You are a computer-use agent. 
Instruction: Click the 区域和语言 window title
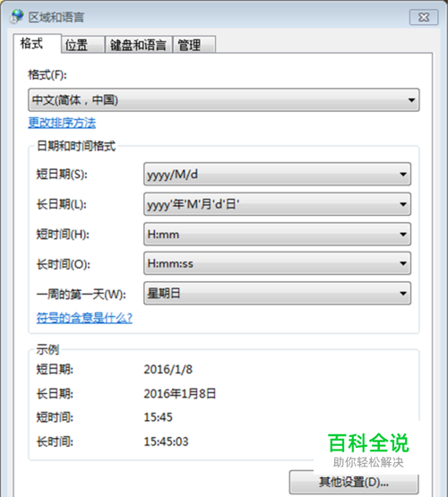tap(56, 17)
